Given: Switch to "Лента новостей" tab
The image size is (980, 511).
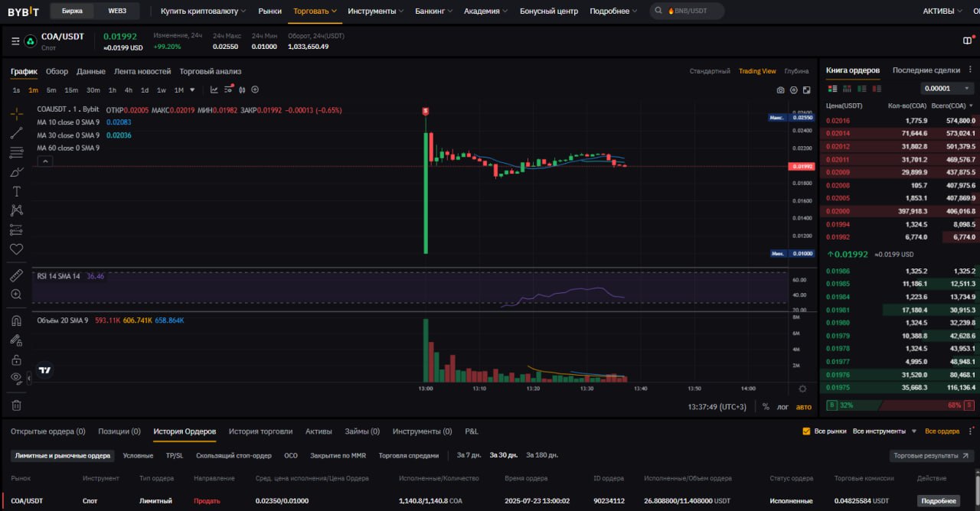Looking at the screenshot, I should pyautogui.click(x=142, y=71).
